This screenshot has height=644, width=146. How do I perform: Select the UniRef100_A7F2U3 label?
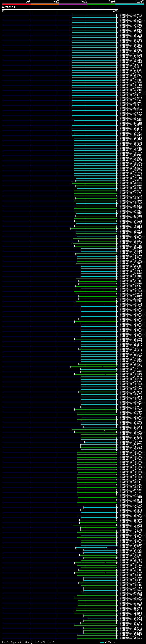[x=131, y=233]
